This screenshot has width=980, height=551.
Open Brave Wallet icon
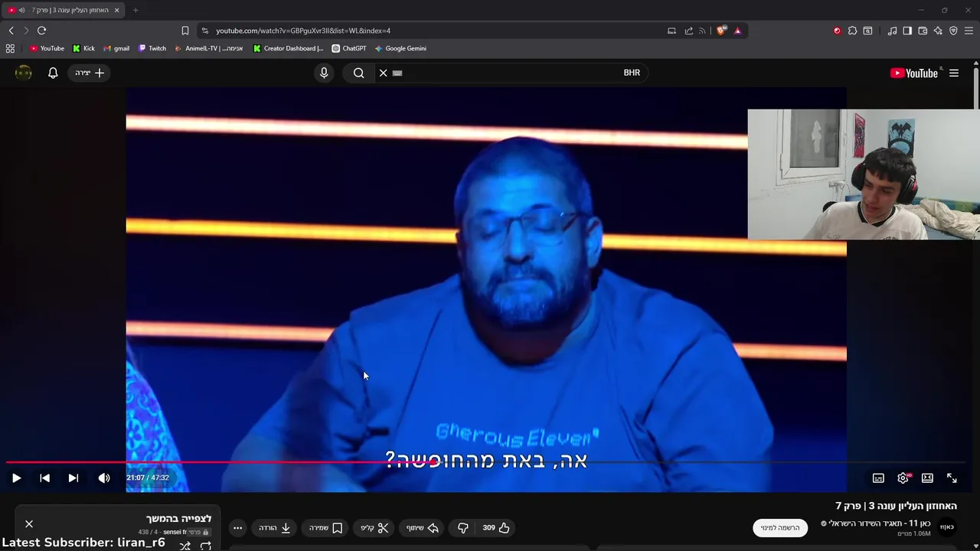click(923, 31)
